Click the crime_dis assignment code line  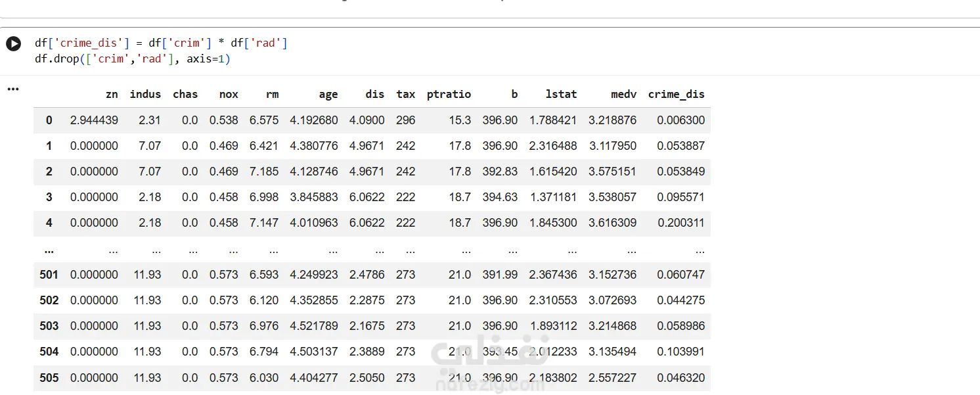[162, 43]
